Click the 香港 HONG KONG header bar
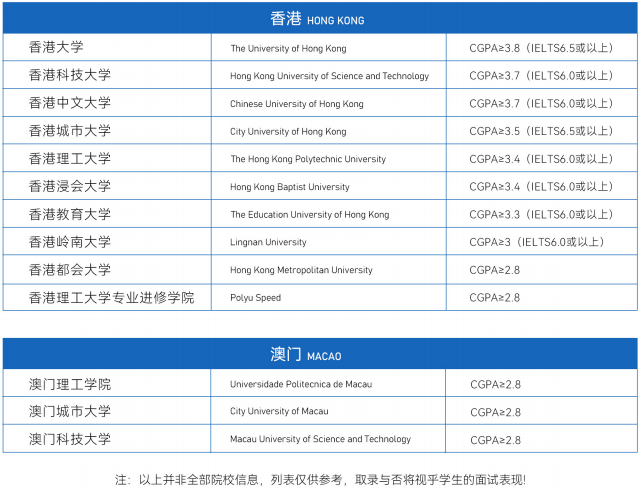641x491 pixels. tap(319, 19)
